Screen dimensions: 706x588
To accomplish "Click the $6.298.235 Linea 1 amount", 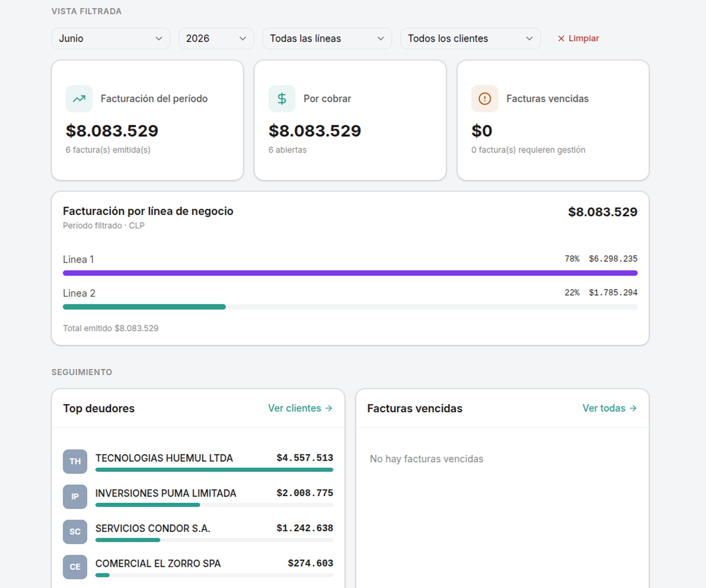I will 613,258.
